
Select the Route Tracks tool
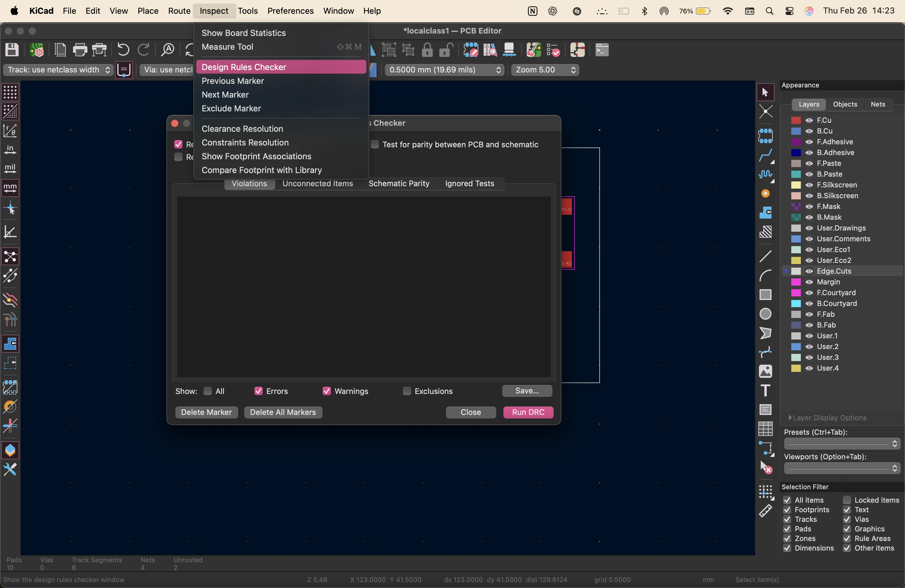766,155
